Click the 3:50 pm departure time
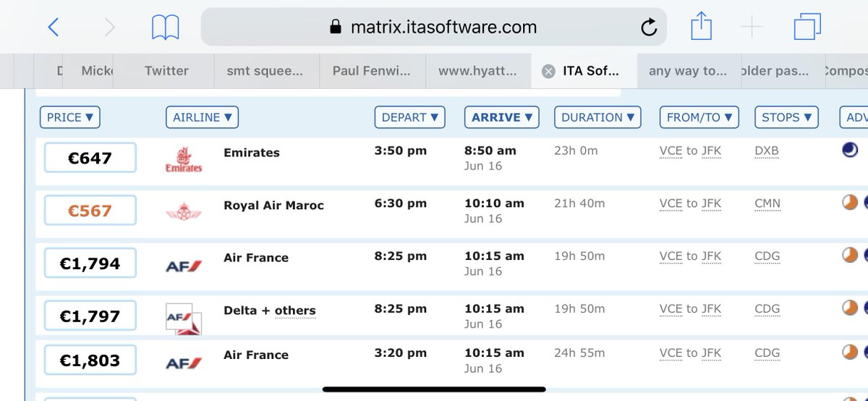 [401, 151]
